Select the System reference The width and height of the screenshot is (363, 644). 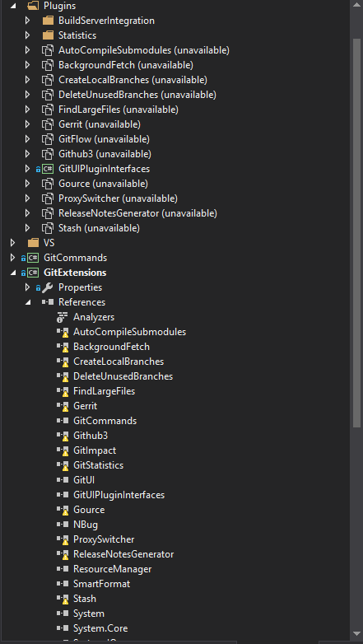[89, 614]
